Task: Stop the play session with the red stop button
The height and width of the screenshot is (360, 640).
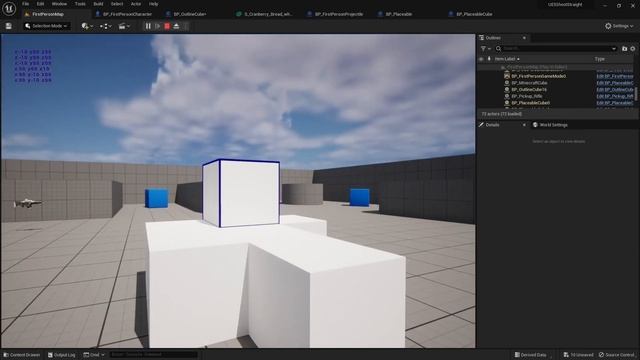Action: click(x=167, y=26)
